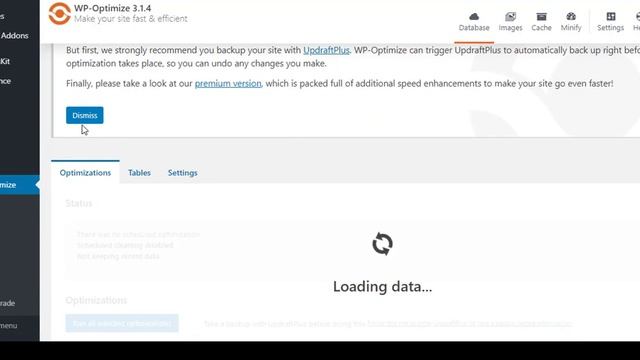Switch to the Optimizations tab
640x360 pixels.
coord(85,173)
